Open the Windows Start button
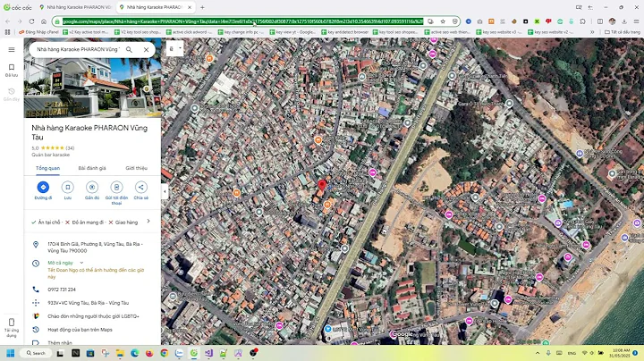This screenshot has width=644, height=361. pyautogui.click(x=11, y=353)
